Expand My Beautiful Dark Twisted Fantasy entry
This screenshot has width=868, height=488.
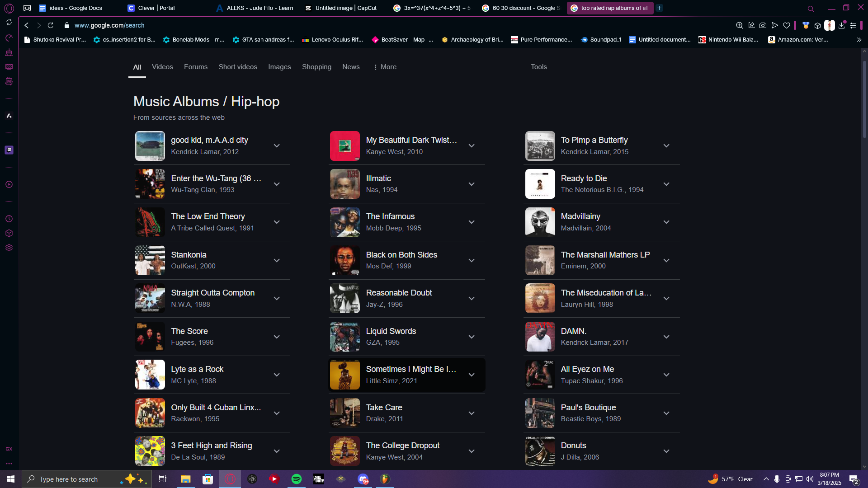(472, 146)
